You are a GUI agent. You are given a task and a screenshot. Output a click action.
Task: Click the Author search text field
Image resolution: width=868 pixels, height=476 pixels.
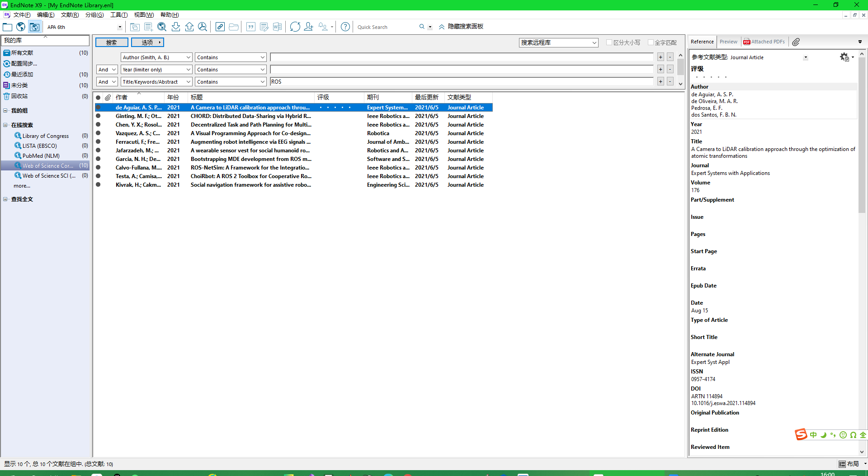[x=462, y=57]
